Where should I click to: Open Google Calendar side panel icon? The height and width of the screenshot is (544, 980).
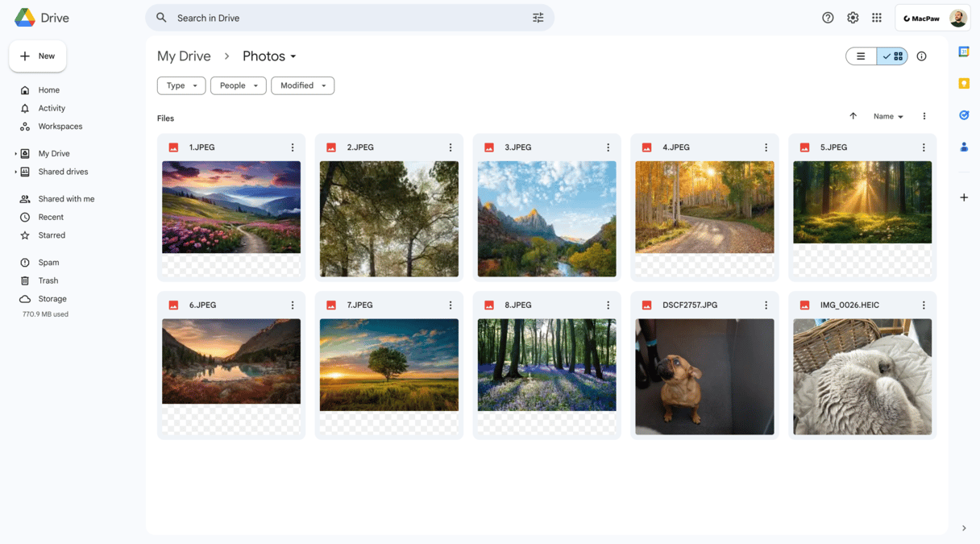click(964, 52)
